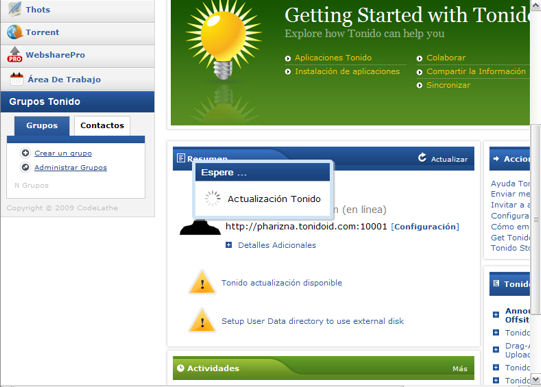Click the clock icon in Actividades header
Image resolution: width=541 pixels, height=387 pixels.
[x=180, y=368]
